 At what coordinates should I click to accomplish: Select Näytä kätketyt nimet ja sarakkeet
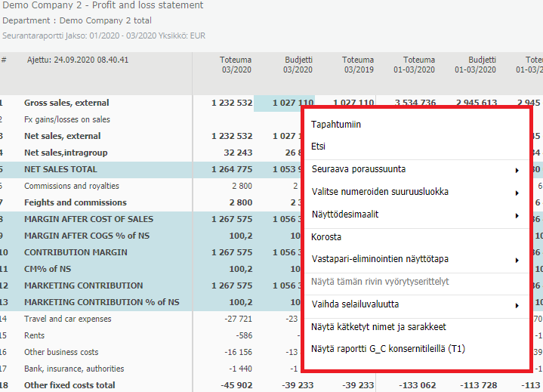[378, 327]
